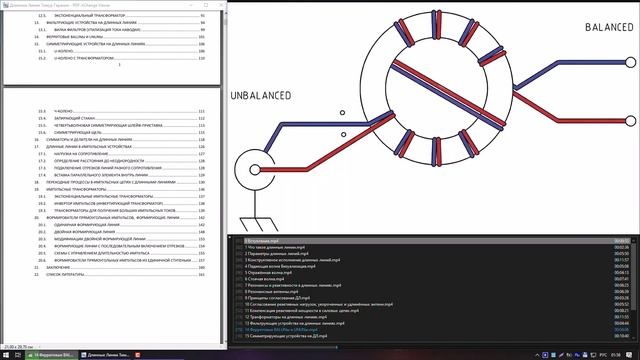
Task: Select playlist item 4 Падающая волна
Action: [433, 266]
